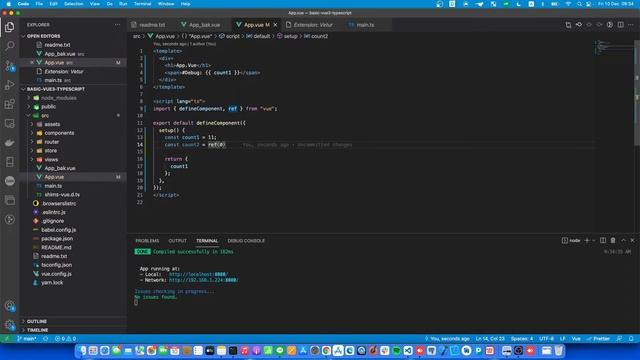Click the editor minimap
This screenshot has width=640, height=360.
pyautogui.click(x=613, y=47)
